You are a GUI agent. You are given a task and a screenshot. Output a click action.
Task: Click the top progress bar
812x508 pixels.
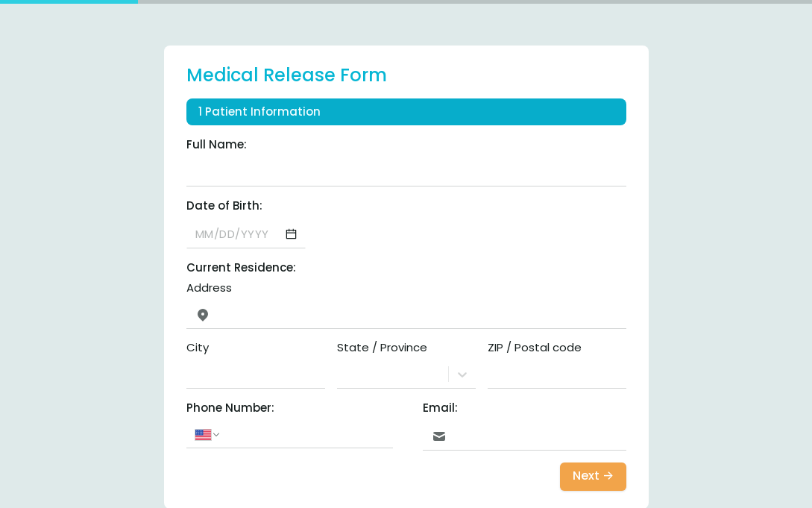click(406, 1)
